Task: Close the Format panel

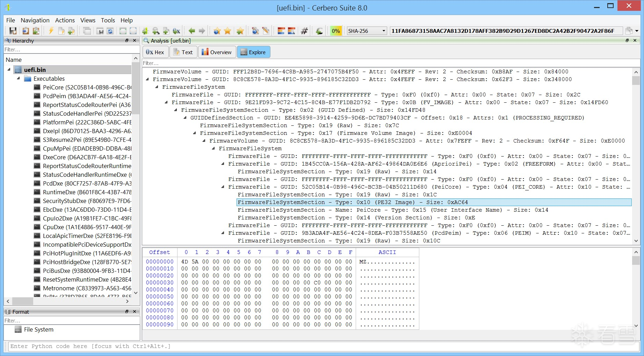Action: click(x=135, y=312)
